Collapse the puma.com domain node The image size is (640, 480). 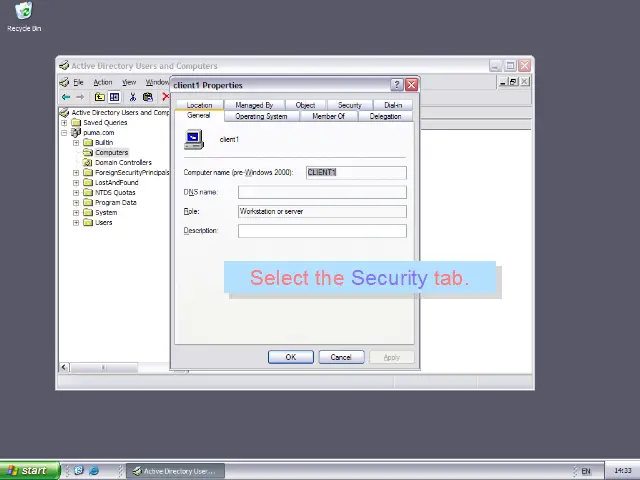coord(64,133)
